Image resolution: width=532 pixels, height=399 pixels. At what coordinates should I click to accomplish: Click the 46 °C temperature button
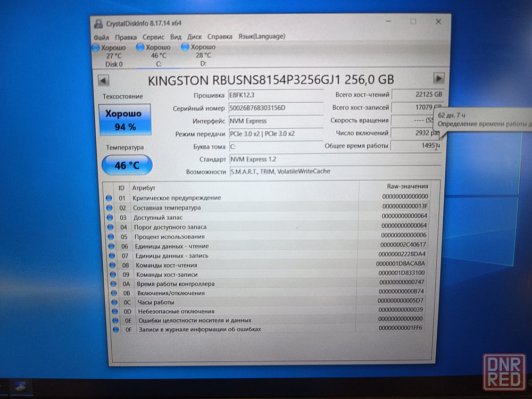coord(127,165)
